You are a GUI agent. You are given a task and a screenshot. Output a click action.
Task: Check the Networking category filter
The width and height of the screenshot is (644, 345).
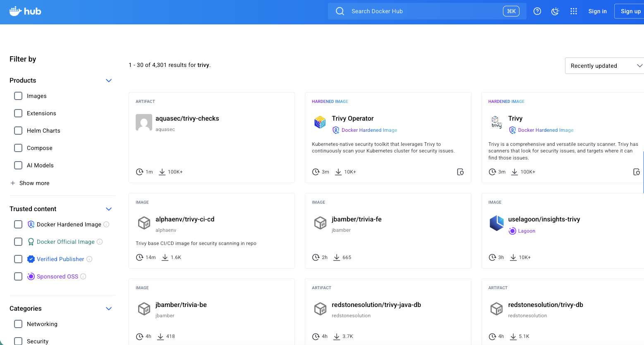point(18,324)
